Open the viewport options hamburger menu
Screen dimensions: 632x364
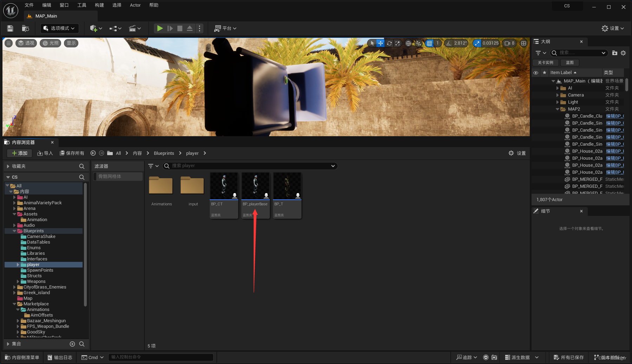pyautogui.click(x=9, y=43)
